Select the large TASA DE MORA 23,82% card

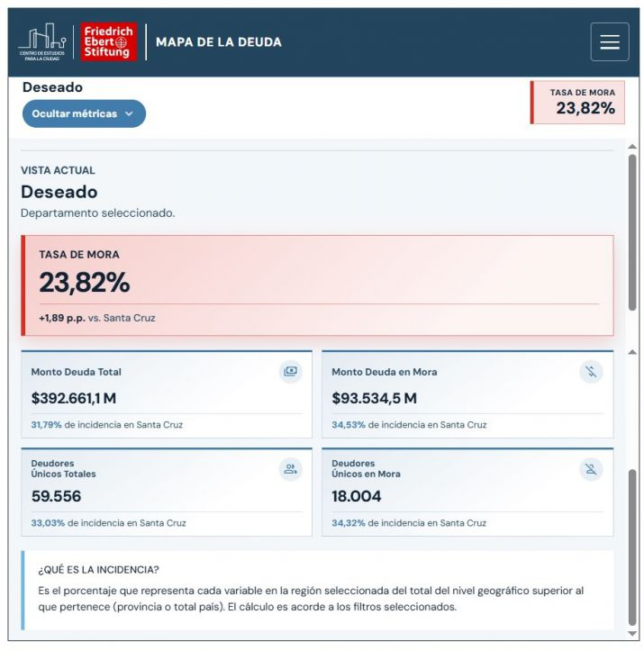pyautogui.click(x=317, y=285)
